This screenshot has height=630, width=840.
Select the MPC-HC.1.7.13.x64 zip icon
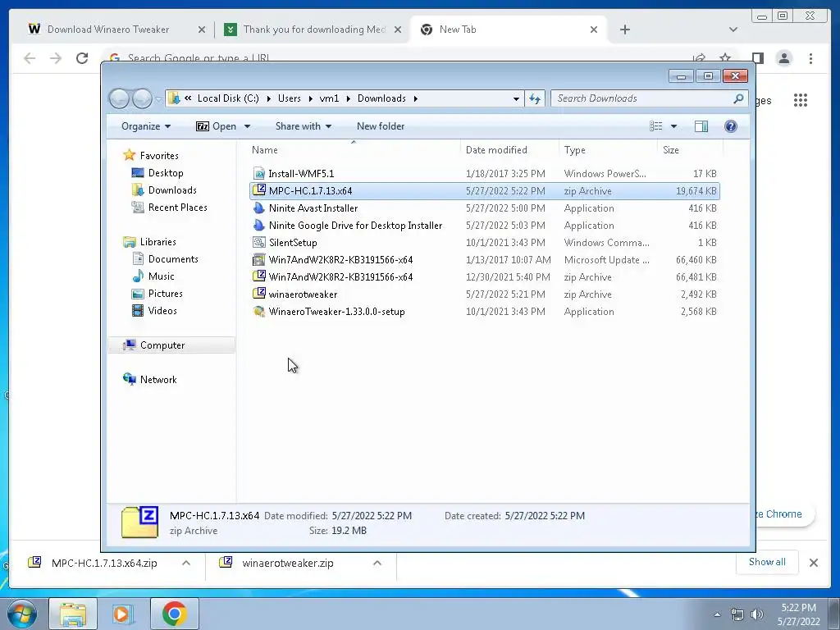tap(259, 190)
